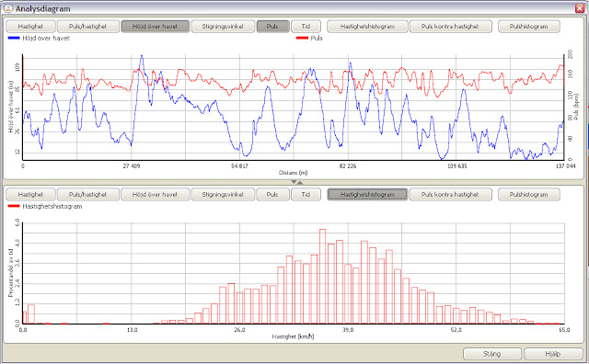Click the tallest histogram bar
This screenshot has width=589, height=364.
(322, 276)
